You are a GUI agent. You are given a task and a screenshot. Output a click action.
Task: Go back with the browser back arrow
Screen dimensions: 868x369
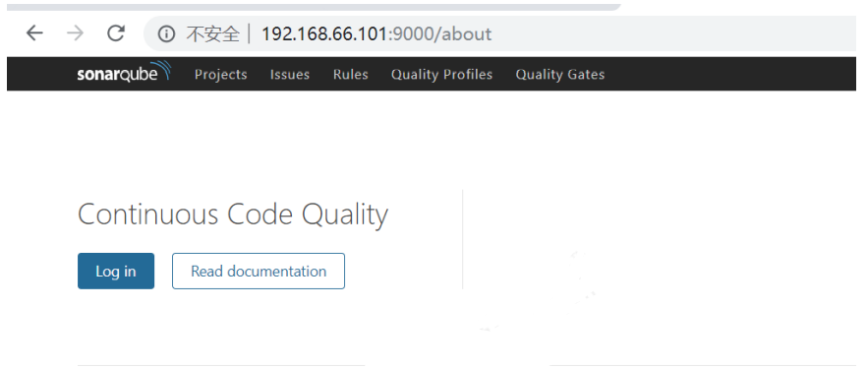(x=34, y=33)
